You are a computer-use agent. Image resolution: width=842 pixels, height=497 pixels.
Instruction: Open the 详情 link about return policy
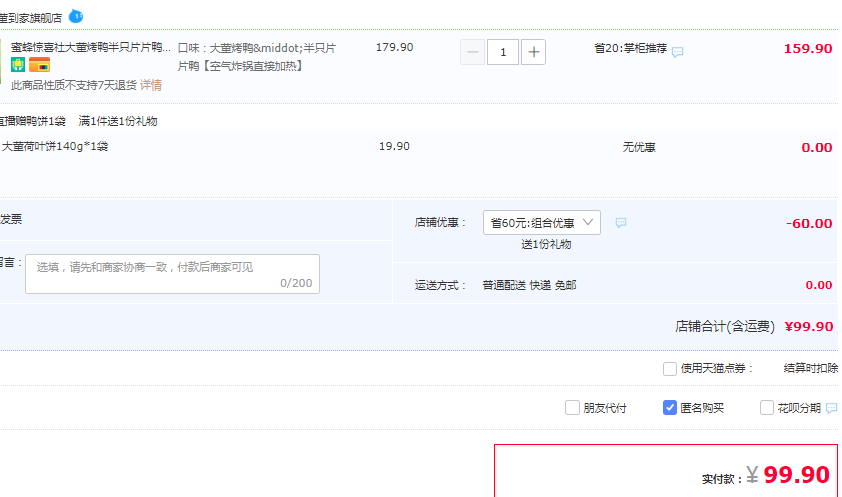pyautogui.click(x=151, y=85)
